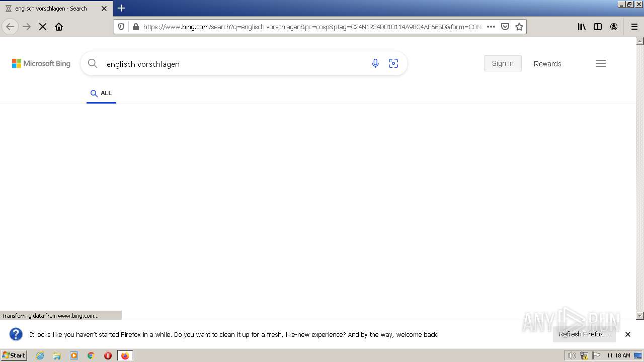Search using an image icon
The height and width of the screenshot is (362, 644).
[x=393, y=63]
